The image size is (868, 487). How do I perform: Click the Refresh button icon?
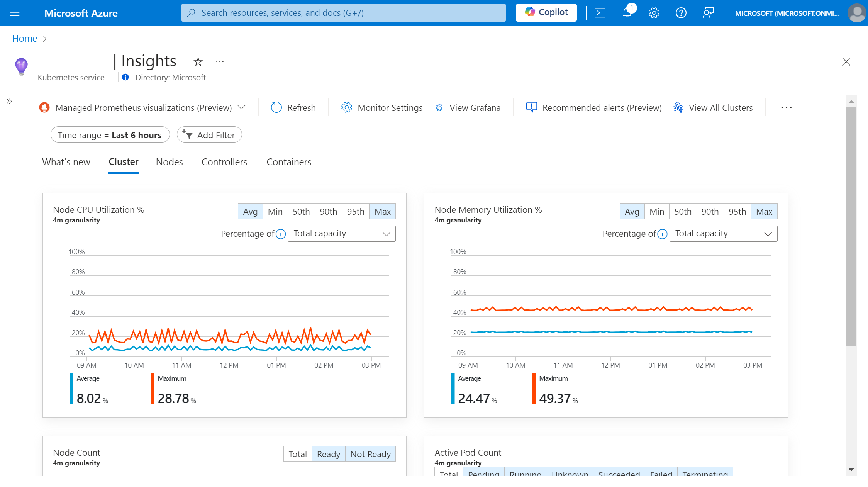[276, 107]
